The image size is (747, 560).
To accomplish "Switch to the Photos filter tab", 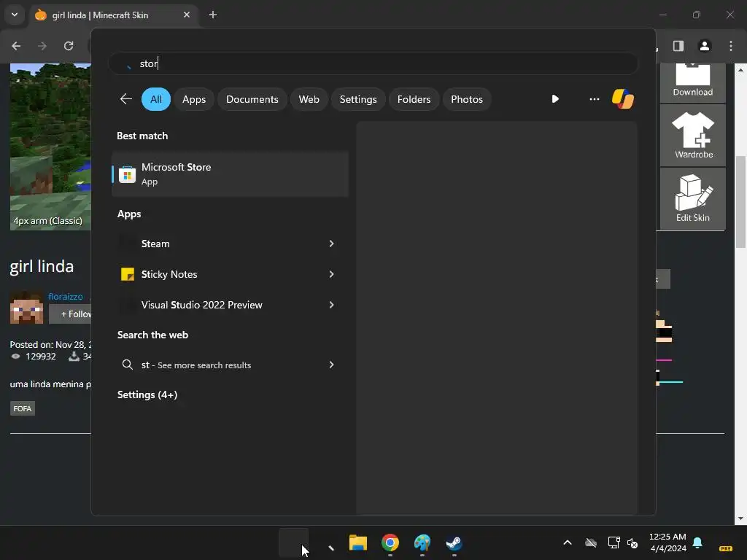I will pos(466,99).
